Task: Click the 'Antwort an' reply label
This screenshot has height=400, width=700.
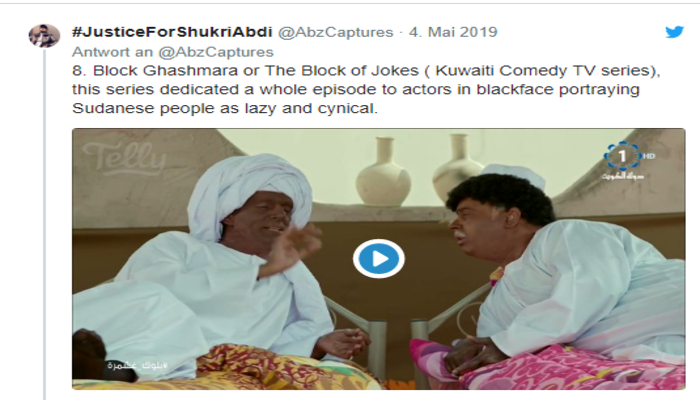Action: click(113, 52)
